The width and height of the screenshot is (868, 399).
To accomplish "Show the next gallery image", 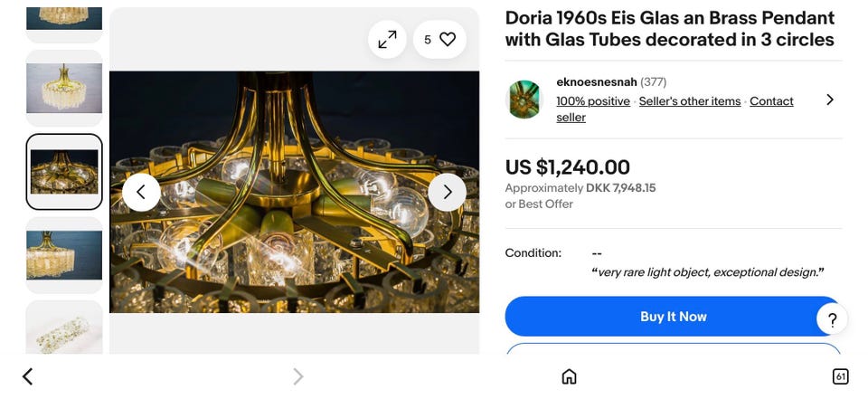I will point(447,192).
